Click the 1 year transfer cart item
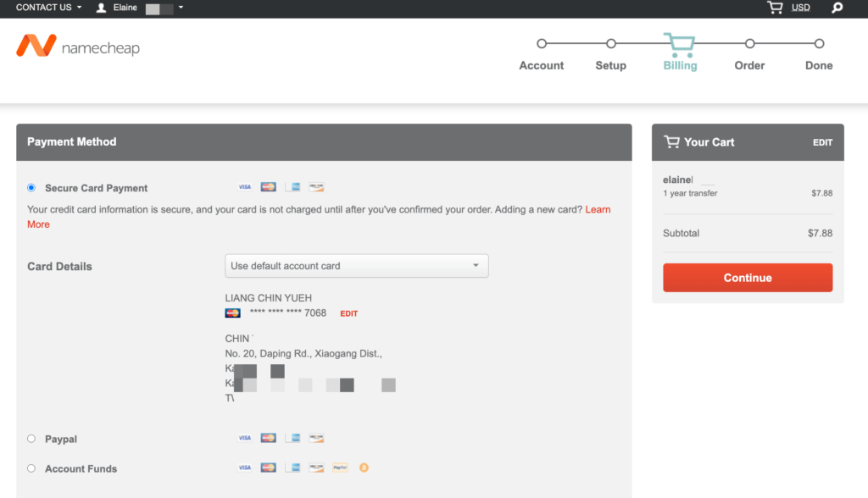 tap(690, 193)
